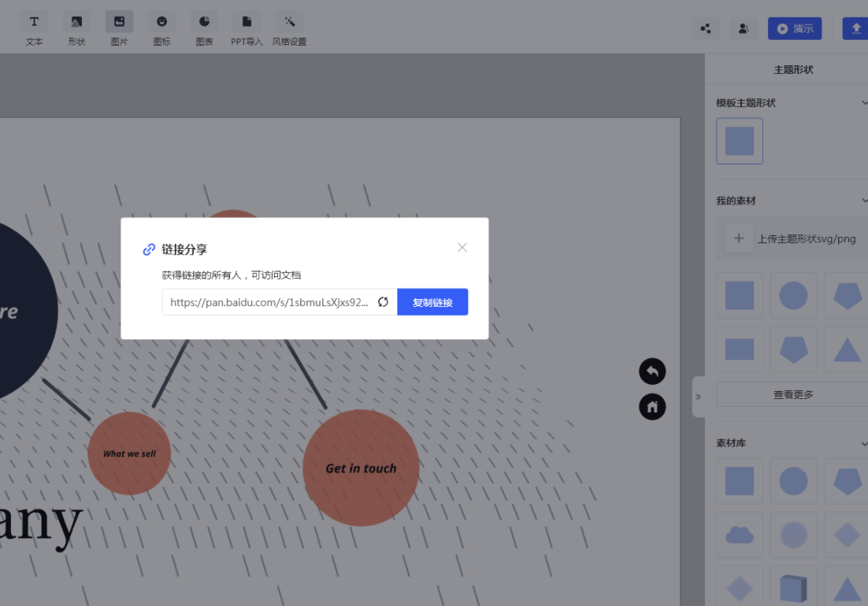868x606 pixels.
Task: Select the 'What we sell' circle
Action: [x=129, y=453]
